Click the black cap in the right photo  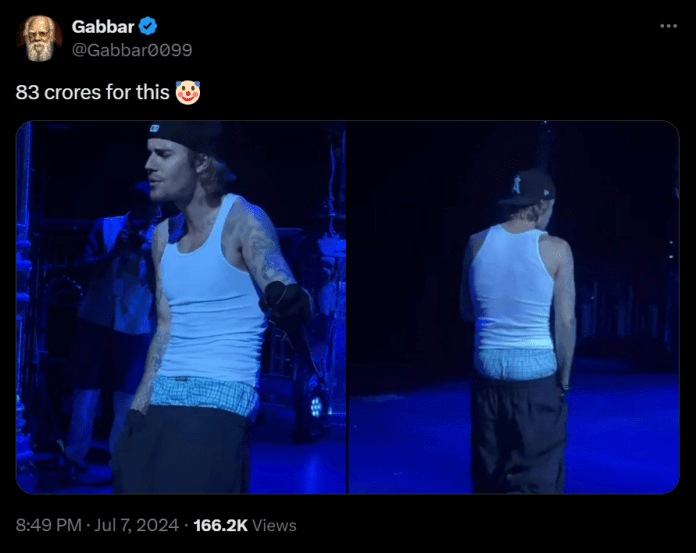527,187
